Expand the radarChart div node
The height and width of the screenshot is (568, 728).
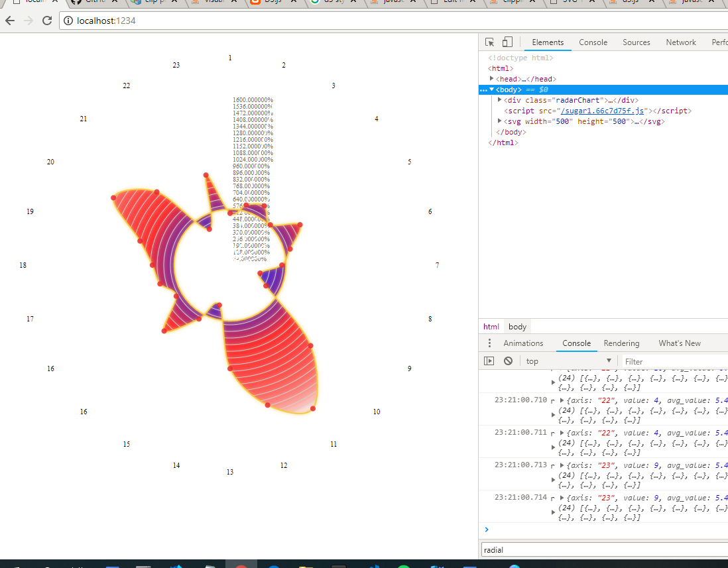click(x=499, y=100)
